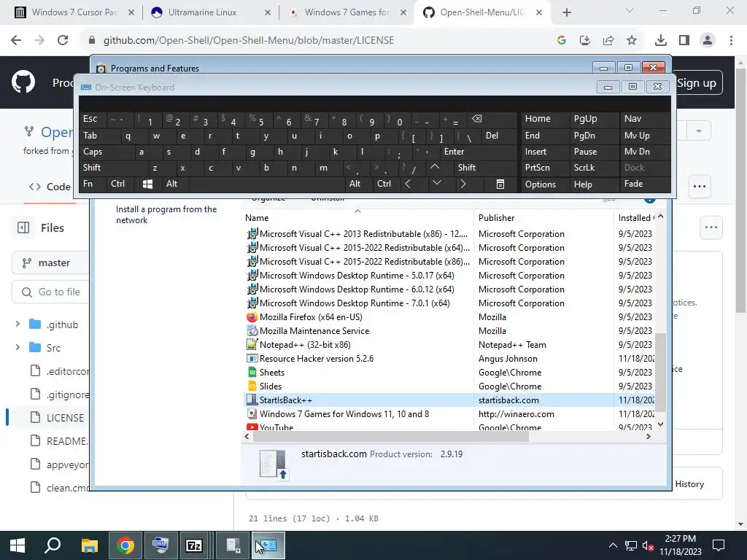The width and height of the screenshot is (747, 560).
Task: Click the backspace key on On-Screen Keyboard
Action: pyautogui.click(x=477, y=119)
